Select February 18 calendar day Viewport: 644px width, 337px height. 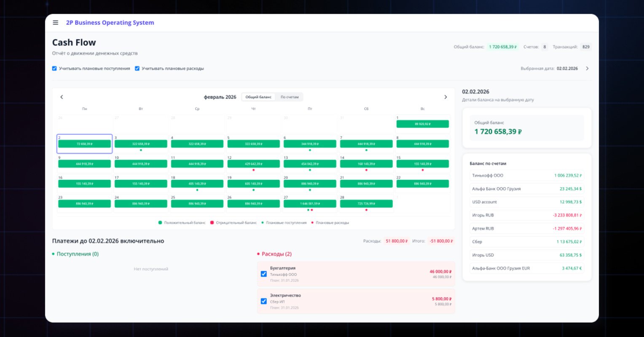197,183
